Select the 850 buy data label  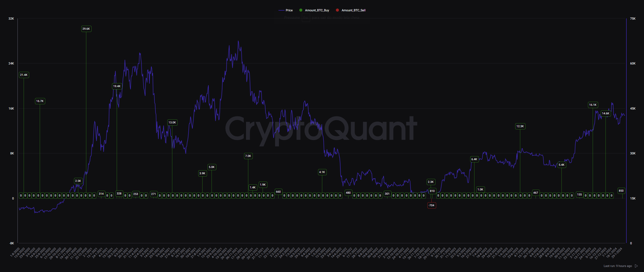coord(621,191)
